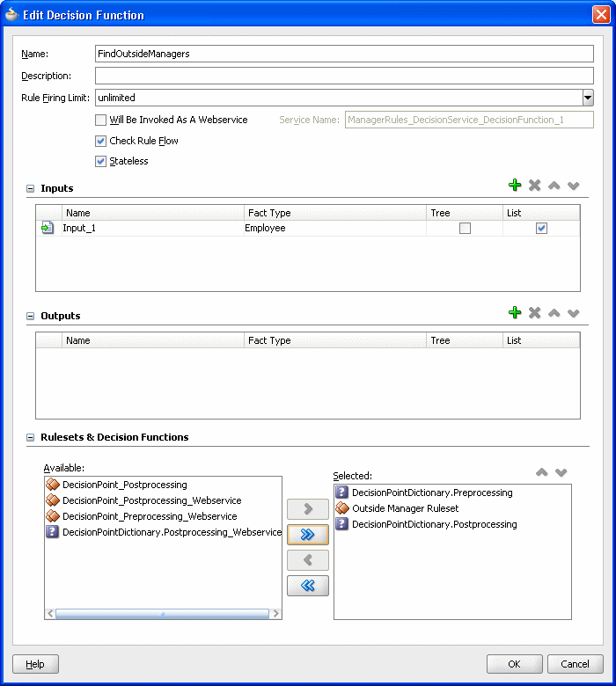Toggle the Check Rule Flow checkbox
Screen dimensions: 616x686
[x=100, y=141]
